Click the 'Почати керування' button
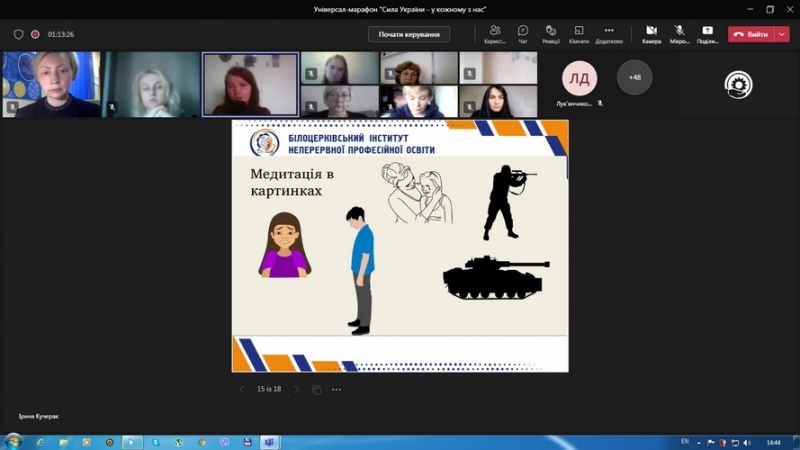This screenshot has width=800, height=450. (409, 34)
